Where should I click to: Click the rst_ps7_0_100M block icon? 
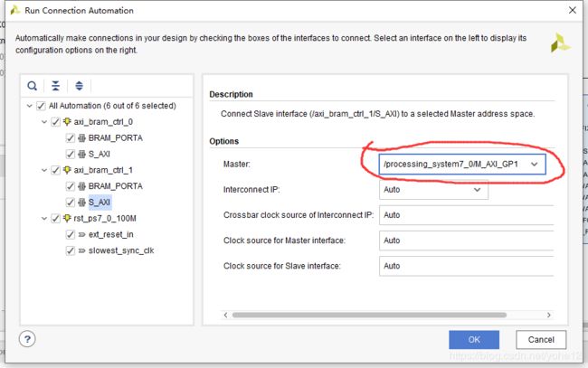tap(67, 218)
